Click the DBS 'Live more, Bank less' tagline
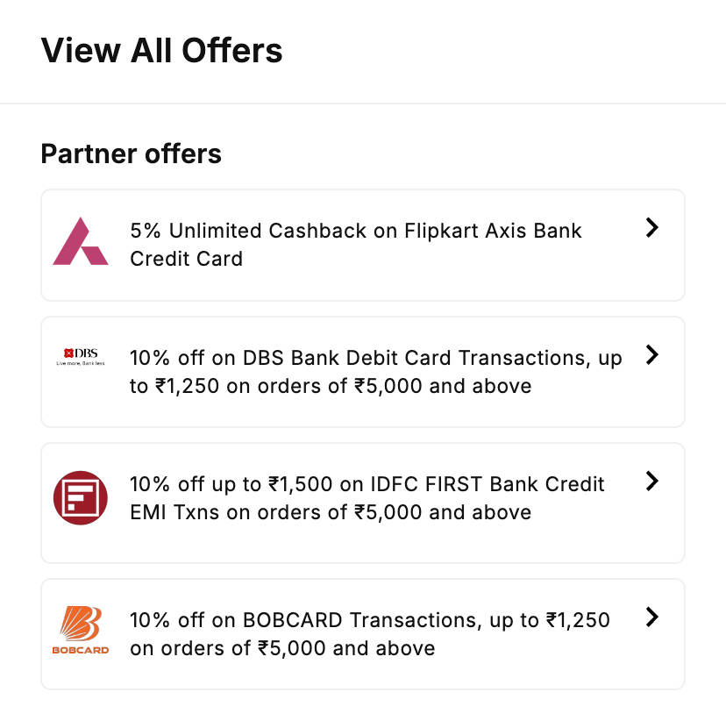The width and height of the screenshot is (726, 728). [x=81, y=362]
